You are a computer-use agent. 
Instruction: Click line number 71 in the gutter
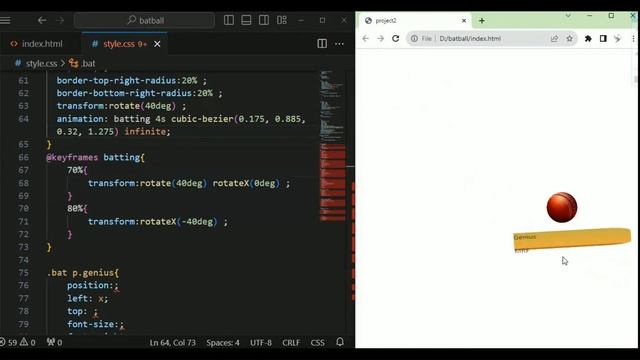[x=24, y=221]
